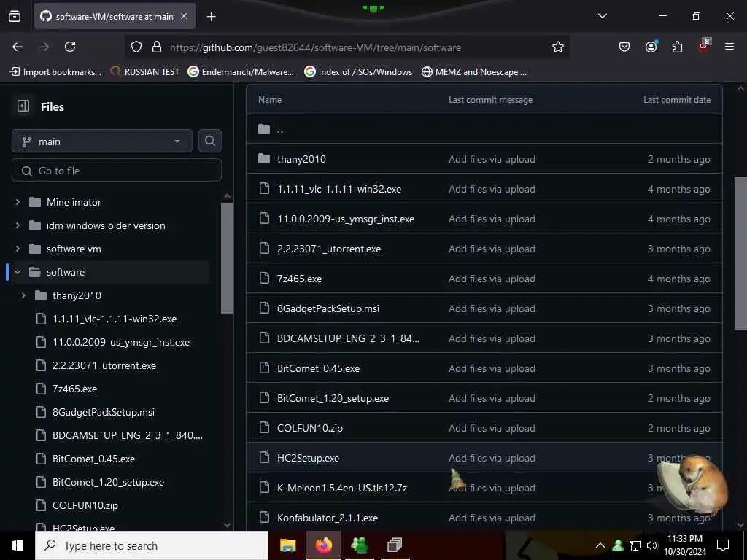Open Firefox View tab list icon

pos(15,16)
